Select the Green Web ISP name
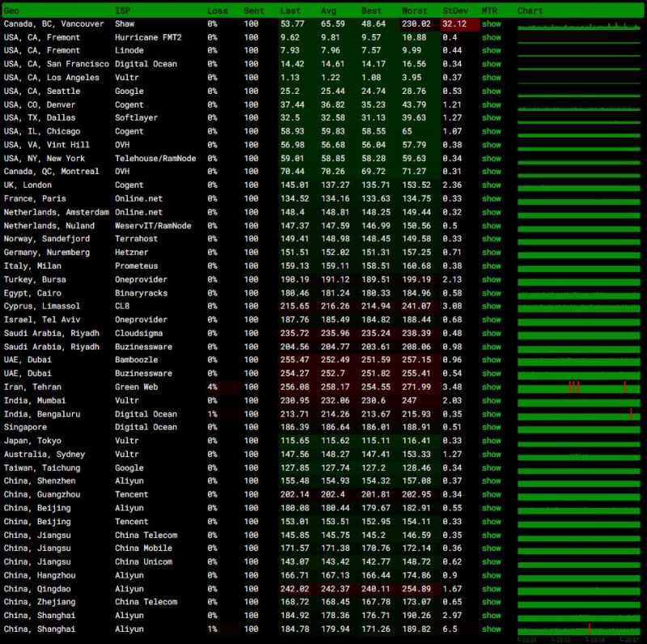Image resolution: width=647 pixels, height=644 pixels. click(x=136, y=387)
